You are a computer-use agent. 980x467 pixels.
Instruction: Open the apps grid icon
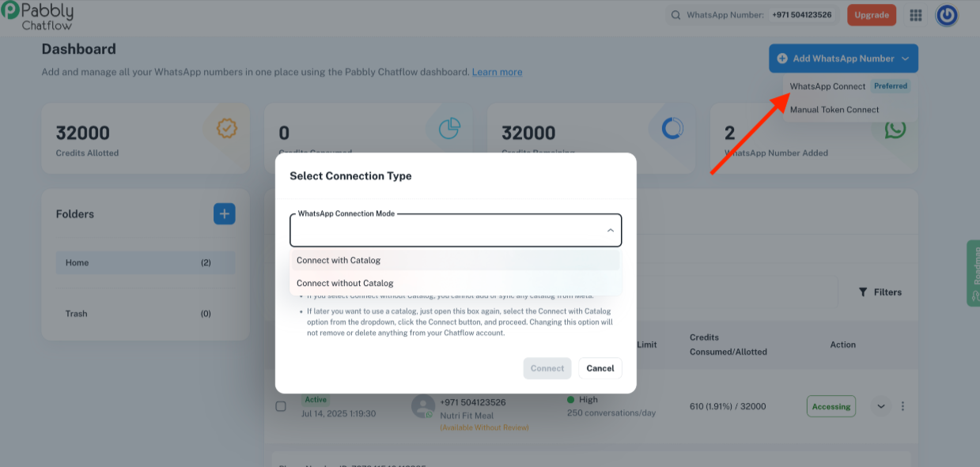tap(916, 15)
